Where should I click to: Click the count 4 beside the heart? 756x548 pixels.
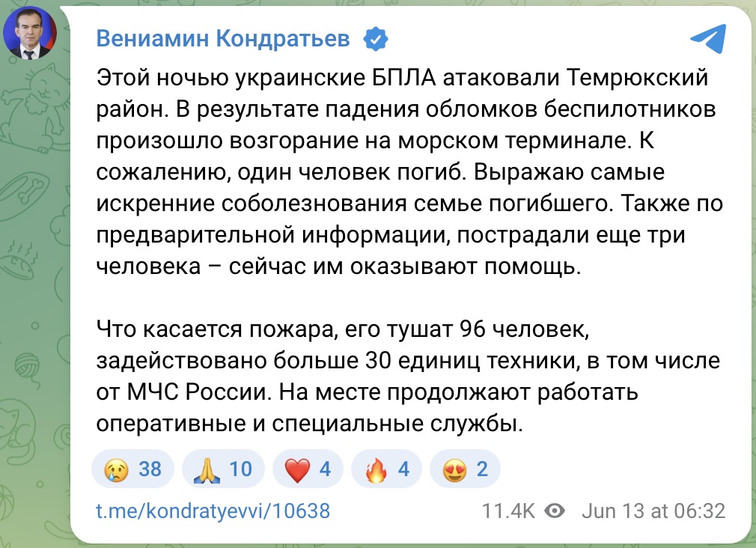(x=325, y=469)
